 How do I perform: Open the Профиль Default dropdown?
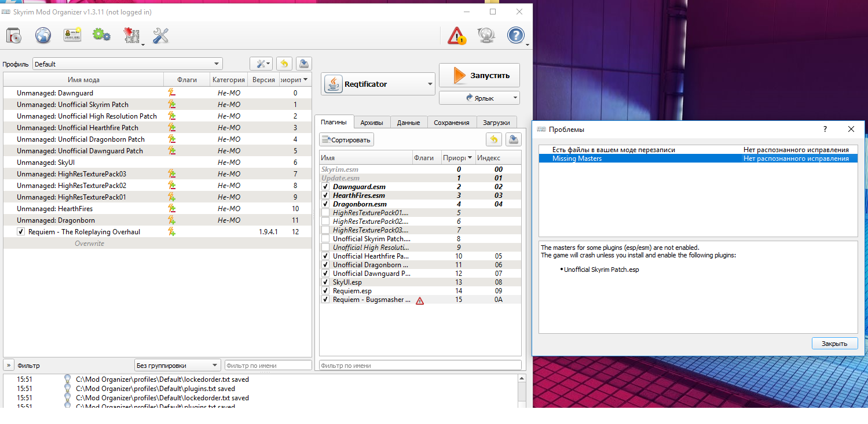127,64
